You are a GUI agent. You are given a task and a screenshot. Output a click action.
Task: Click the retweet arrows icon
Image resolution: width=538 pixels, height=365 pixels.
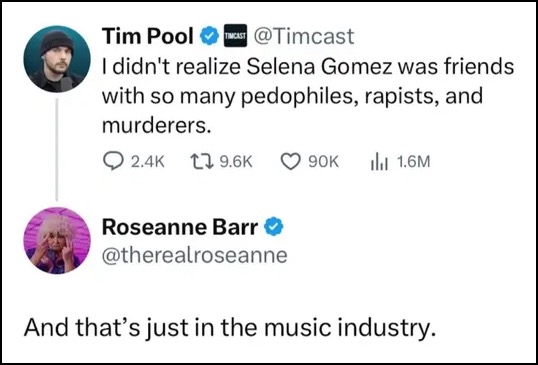(x=201, y=162)
